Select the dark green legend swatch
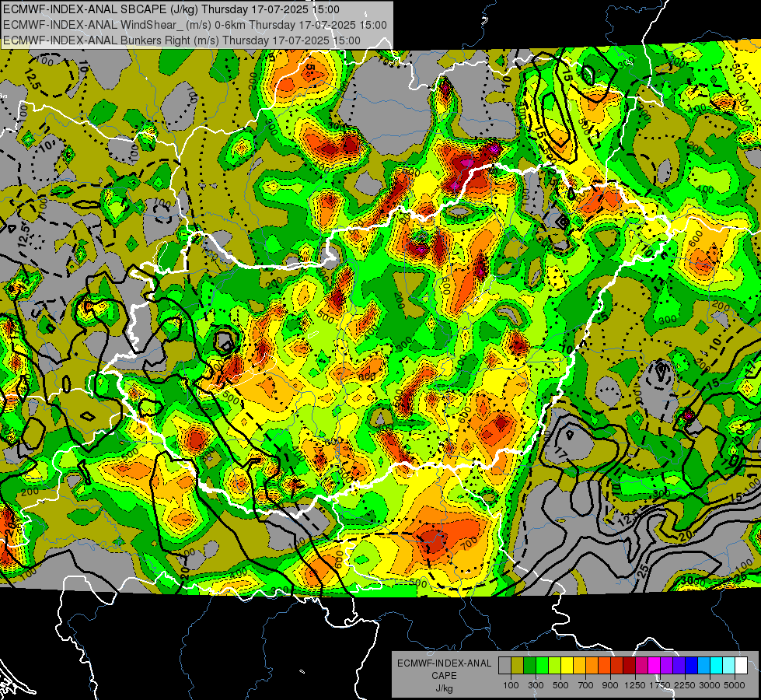Image resolution: width=761 pixels, height=700 pixels. click(x=529, y=665)
